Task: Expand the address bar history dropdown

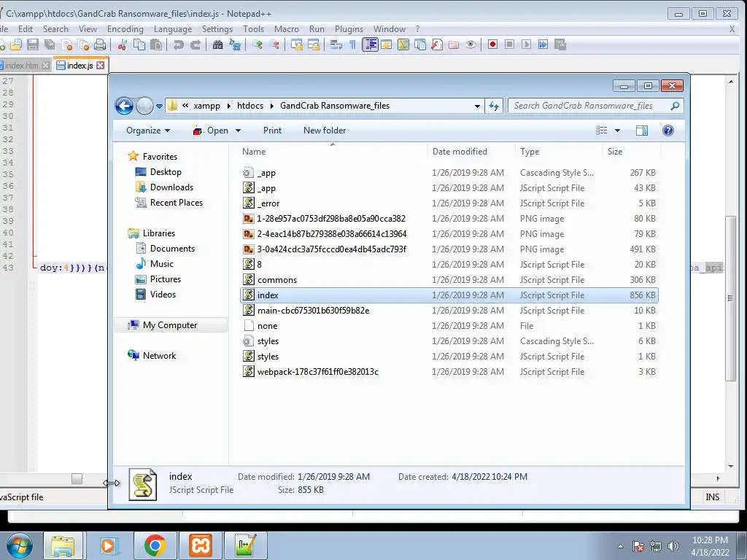Action: (477, 106)
